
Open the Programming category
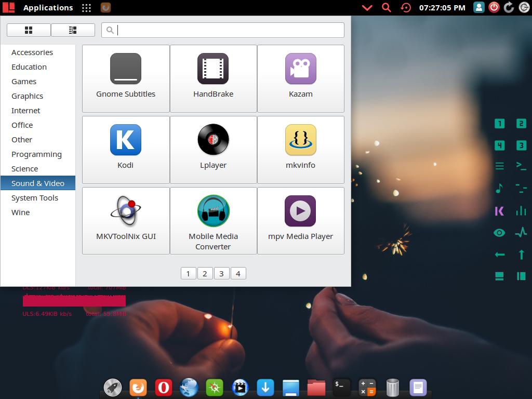coord(37,154)
